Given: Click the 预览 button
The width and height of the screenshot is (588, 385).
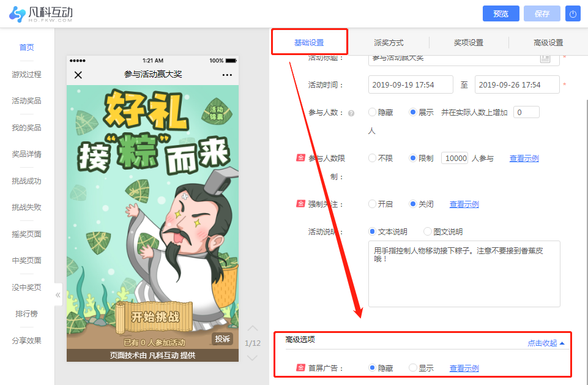Looking at the screenshot, I should [x=501, y=14].
